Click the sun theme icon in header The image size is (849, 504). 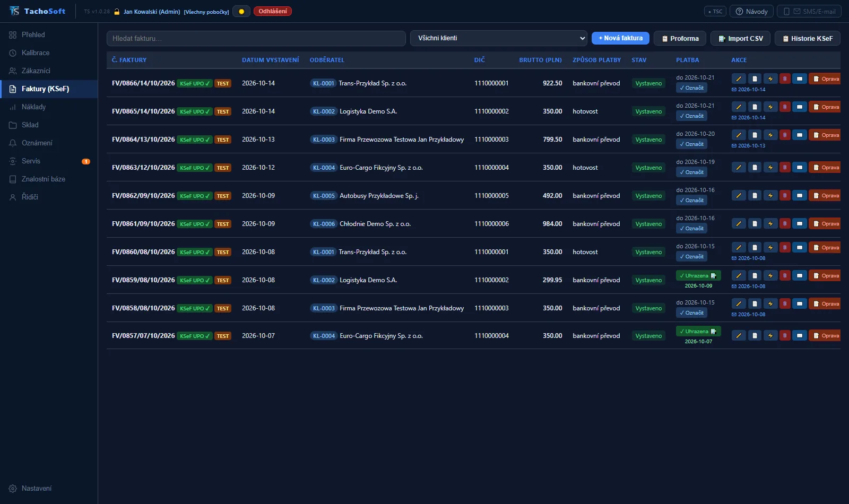coord(241,11)
